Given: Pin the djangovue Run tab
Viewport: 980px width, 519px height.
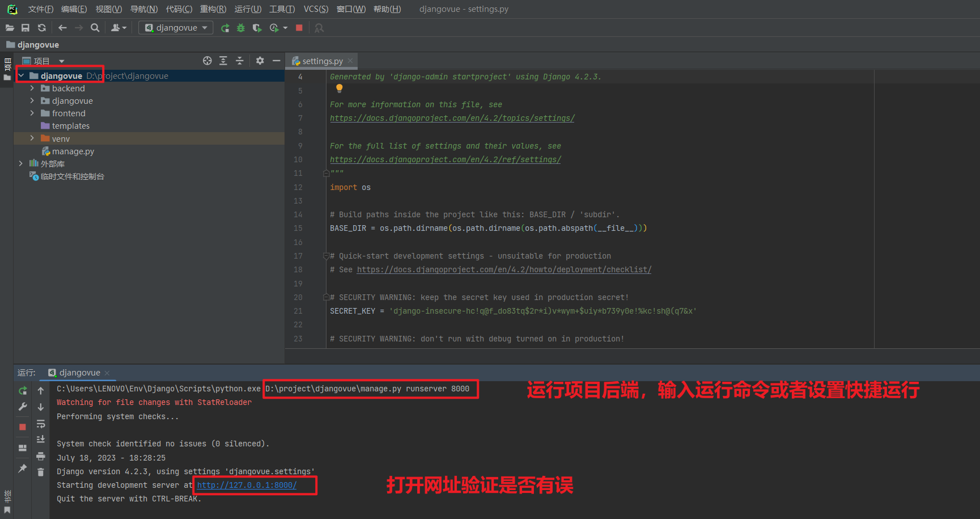Looking at the screenshot, I should [x=23, y=469].
